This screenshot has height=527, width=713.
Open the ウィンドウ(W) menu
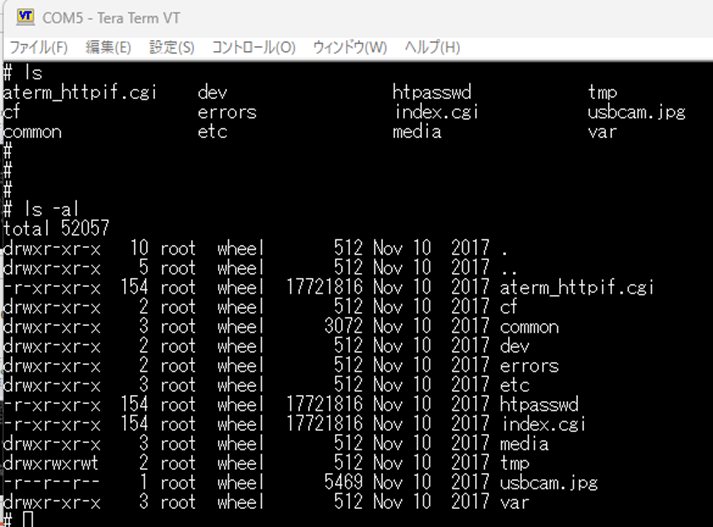(349, 47)
